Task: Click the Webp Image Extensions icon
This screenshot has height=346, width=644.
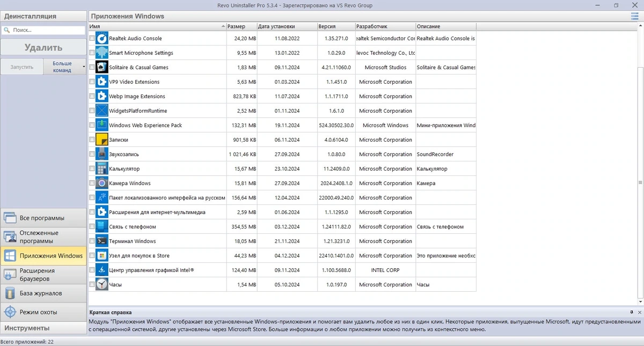Action: [x=102, y=97]
